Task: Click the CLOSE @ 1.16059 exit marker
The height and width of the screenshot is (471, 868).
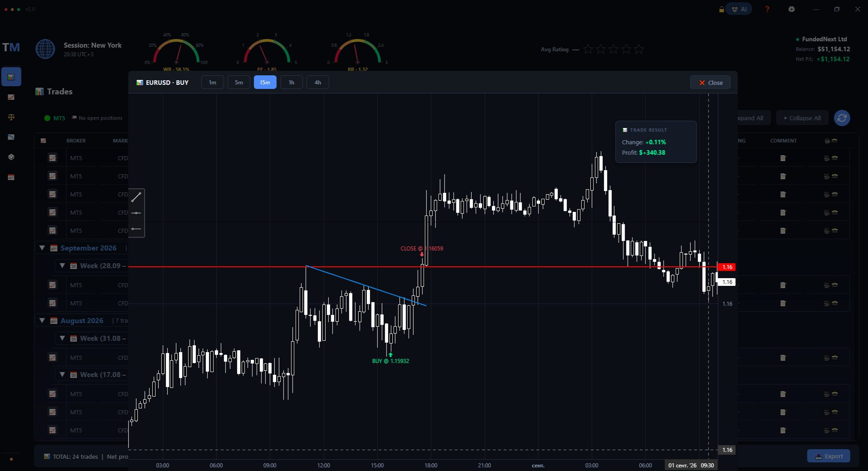Action: pyautogui.click(x=422, y=249)
